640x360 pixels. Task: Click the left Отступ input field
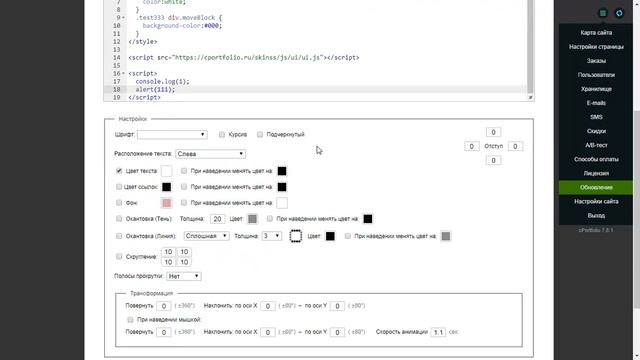(x=472, y=146)
